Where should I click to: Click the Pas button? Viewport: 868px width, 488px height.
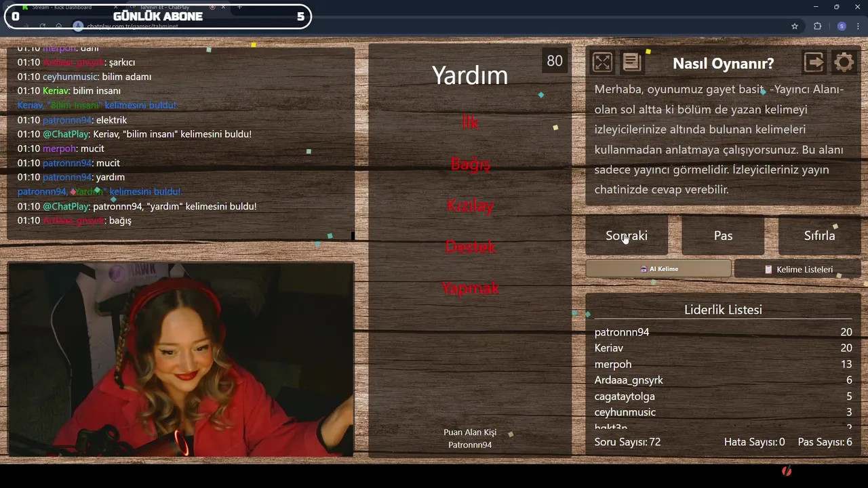[723, 235]
